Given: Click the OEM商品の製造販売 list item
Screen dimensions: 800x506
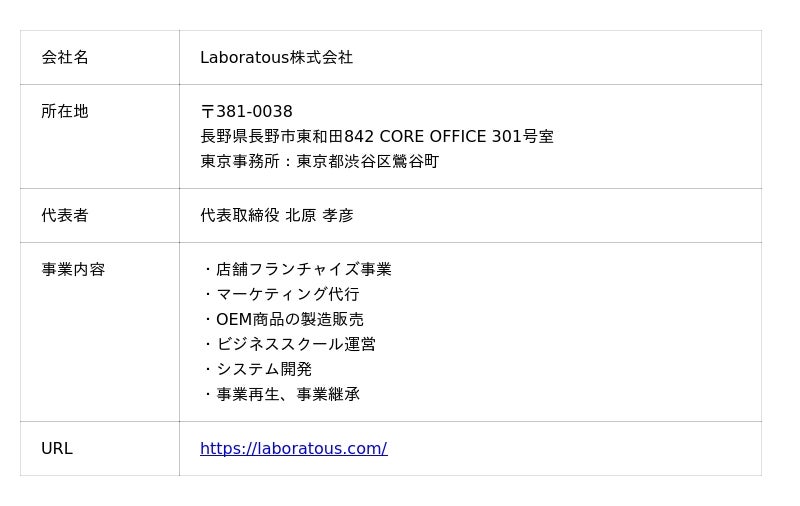Looking at the screenshot, I should tap(289, 320).
